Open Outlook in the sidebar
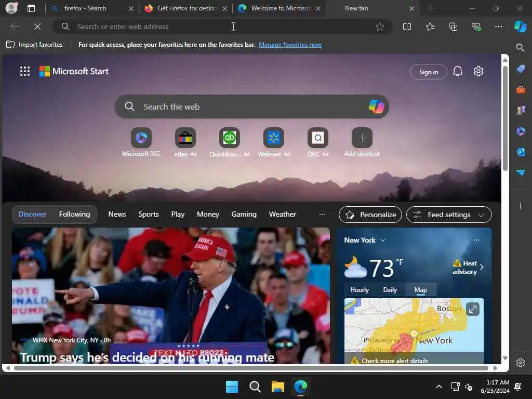Image resolution: width=532 pixels, height=399 pixels. tap(521, 152)
